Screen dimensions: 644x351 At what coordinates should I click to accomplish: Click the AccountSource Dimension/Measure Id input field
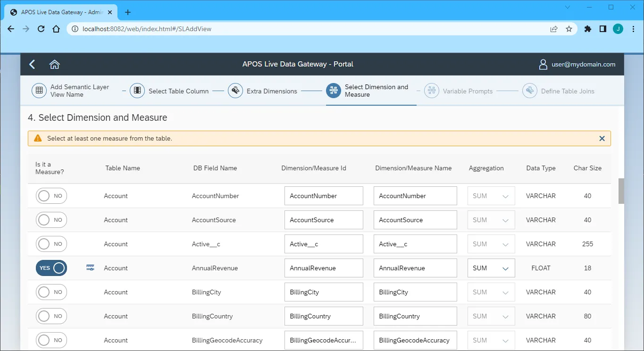[x=324, y=219]
